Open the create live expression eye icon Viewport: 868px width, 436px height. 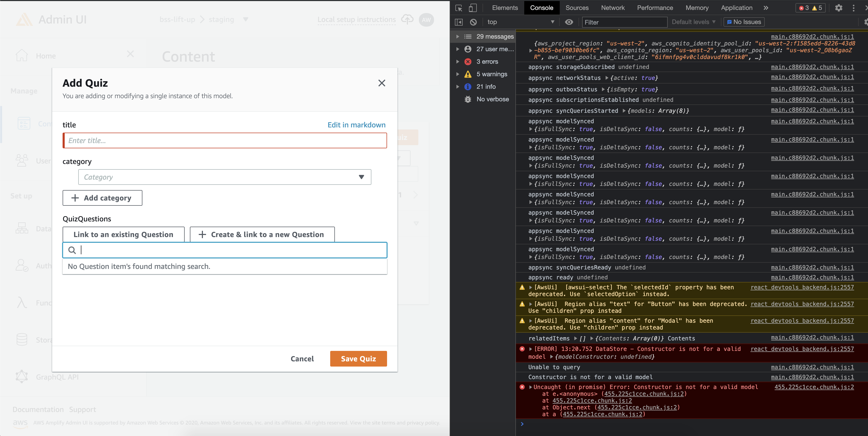569,22
